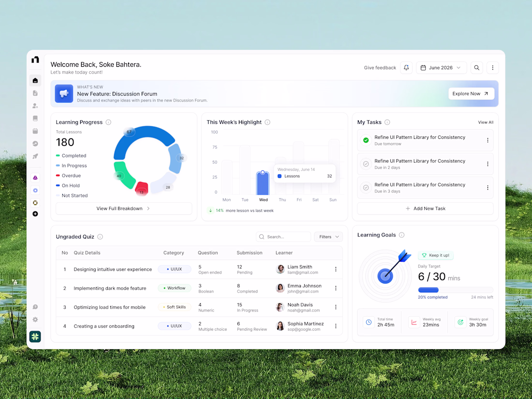Click the Soft Skills category tag
Image resolution: width=532 pixels, height=399 pixels.
[175, 308]
